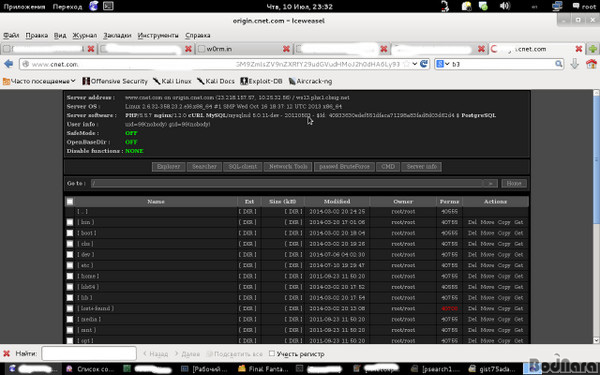Focus the Go to path input field
The image size is (600, 375).
(287, 183)
